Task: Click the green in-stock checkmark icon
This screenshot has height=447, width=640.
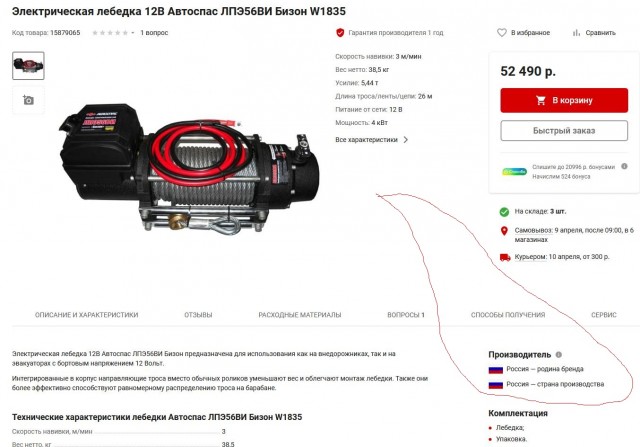Action: [x=504, y=212]
